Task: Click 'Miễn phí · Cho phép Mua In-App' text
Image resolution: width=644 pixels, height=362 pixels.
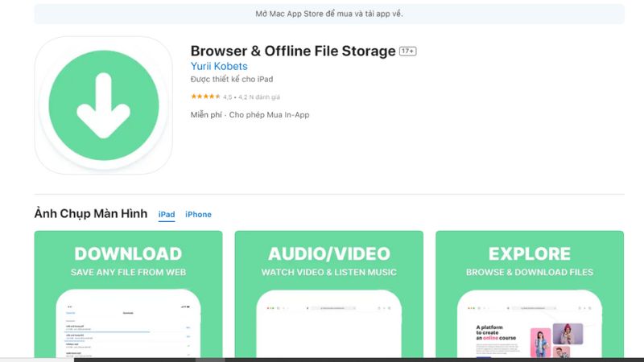Action: pyautogui.click(x=250, y=115)
